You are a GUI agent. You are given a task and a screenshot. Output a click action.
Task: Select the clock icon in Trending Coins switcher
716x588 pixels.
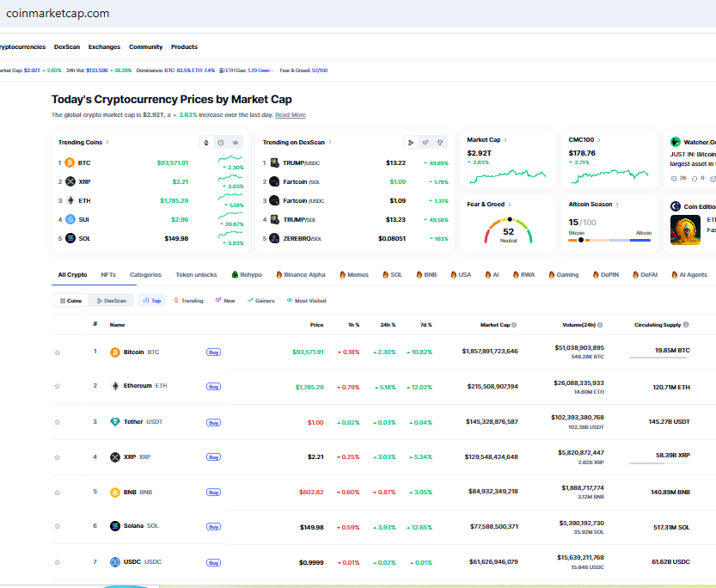tap(221, 143)
